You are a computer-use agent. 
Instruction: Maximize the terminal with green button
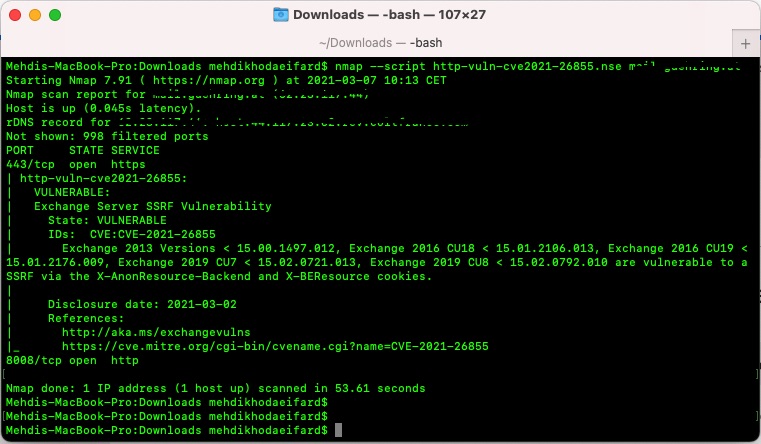[x=55, y=15]
